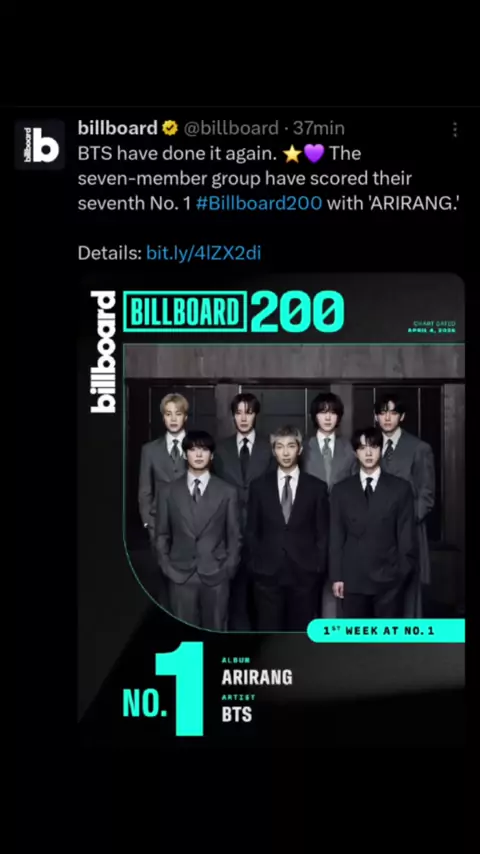480x854 pixels.
Task: Open the @billboard handle
Action: 231,128
